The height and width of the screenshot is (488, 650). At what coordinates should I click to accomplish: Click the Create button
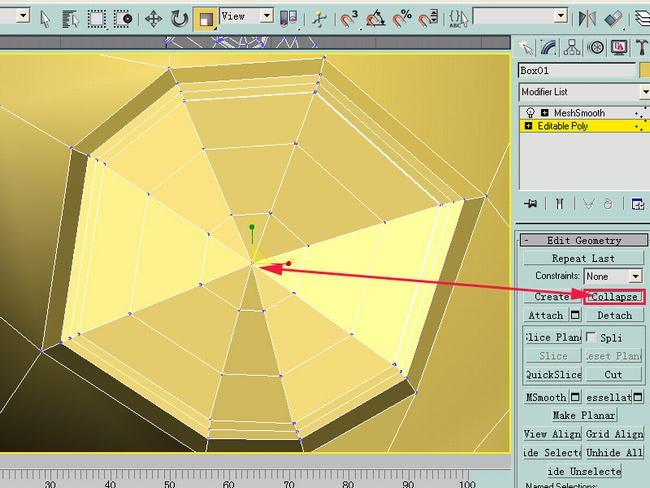pyautogui.click(x=552, y=297)
